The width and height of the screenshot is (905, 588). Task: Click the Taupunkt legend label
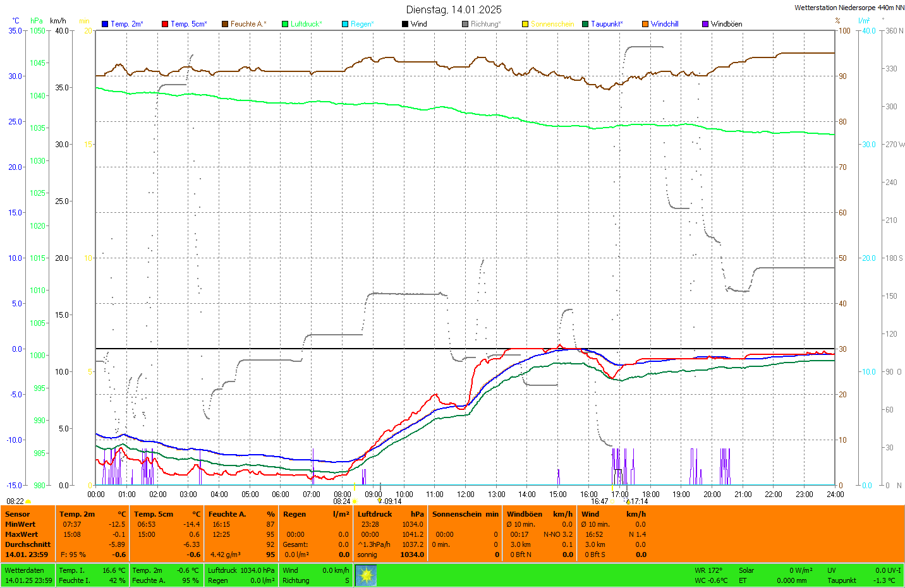pyautogui.click(x=607, y=24)
